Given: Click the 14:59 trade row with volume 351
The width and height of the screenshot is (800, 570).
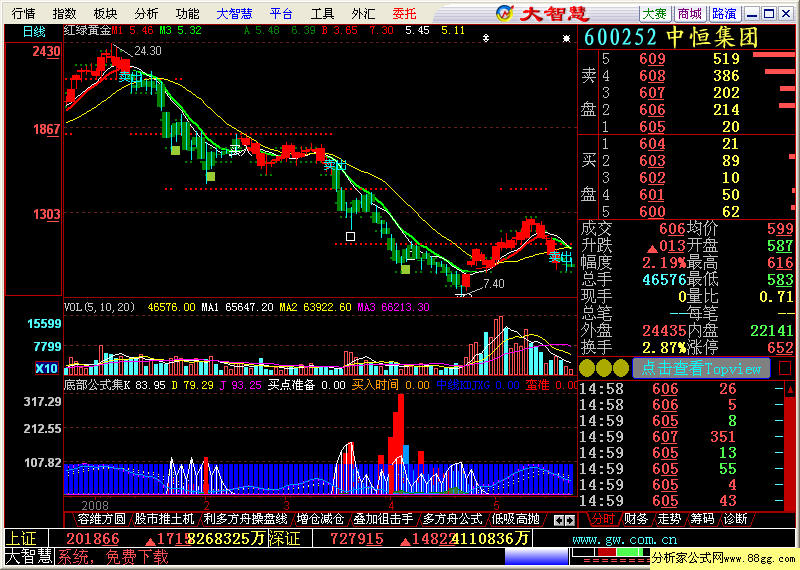Looking at the screenshot, I should tap(681, 437).
